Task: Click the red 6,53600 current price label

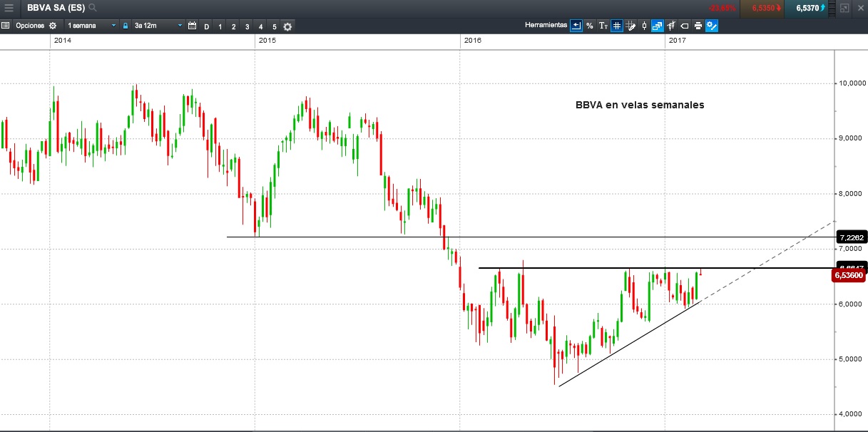Action: (x=850, y=275)
